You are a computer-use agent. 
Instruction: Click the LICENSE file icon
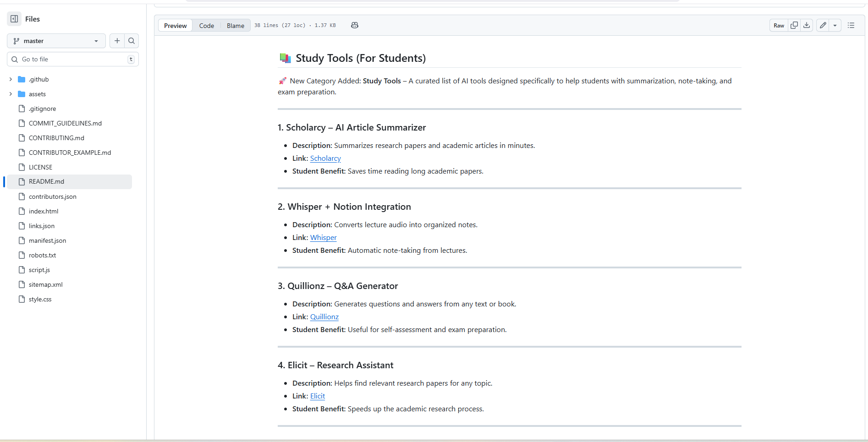point(22,167)
